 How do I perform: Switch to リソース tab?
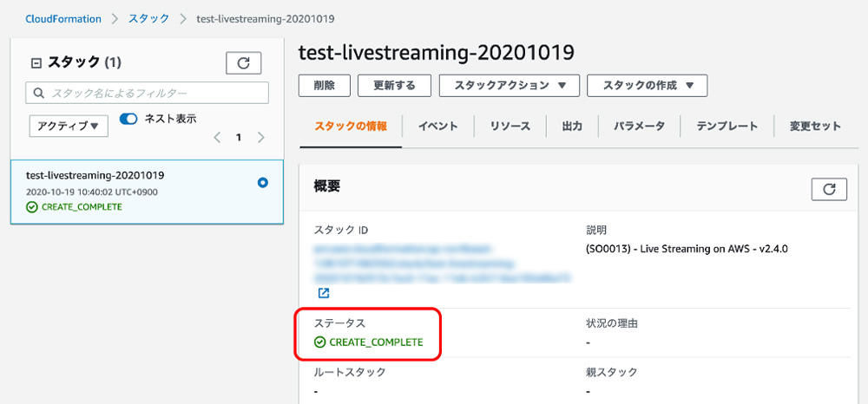pos(510,126)
